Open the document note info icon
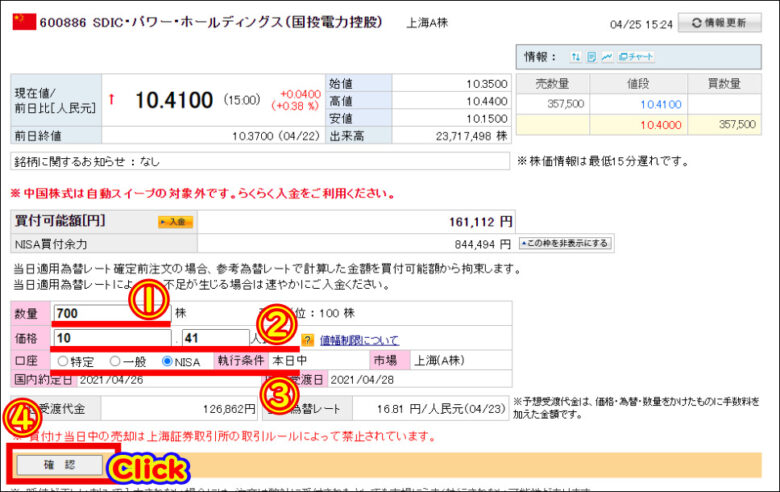 [x=591, y=57]
